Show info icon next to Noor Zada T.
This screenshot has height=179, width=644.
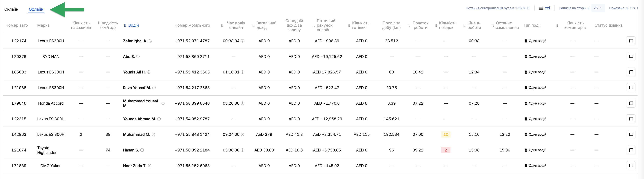(149, 166)
